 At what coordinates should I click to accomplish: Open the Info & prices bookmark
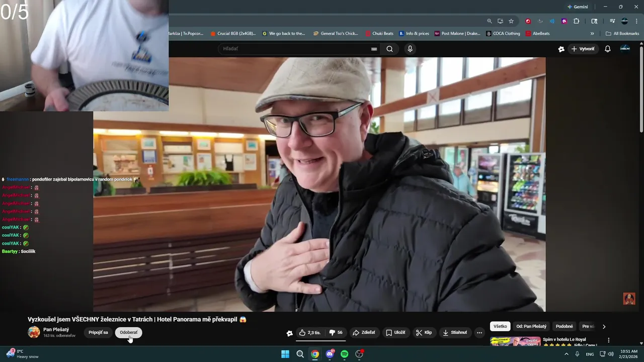[x=414, y=34]
